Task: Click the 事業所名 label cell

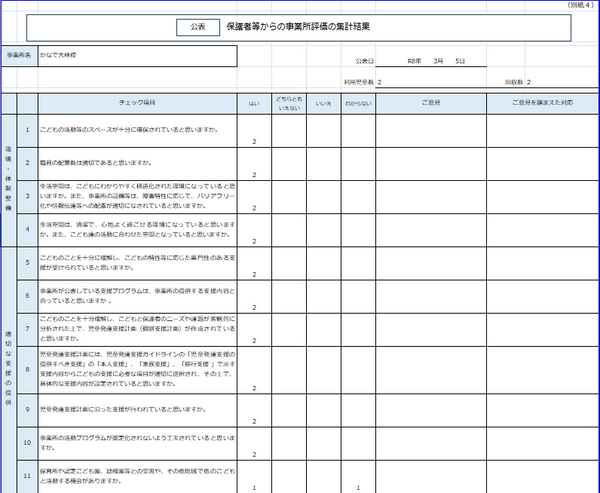Action: tap(19, 56)
